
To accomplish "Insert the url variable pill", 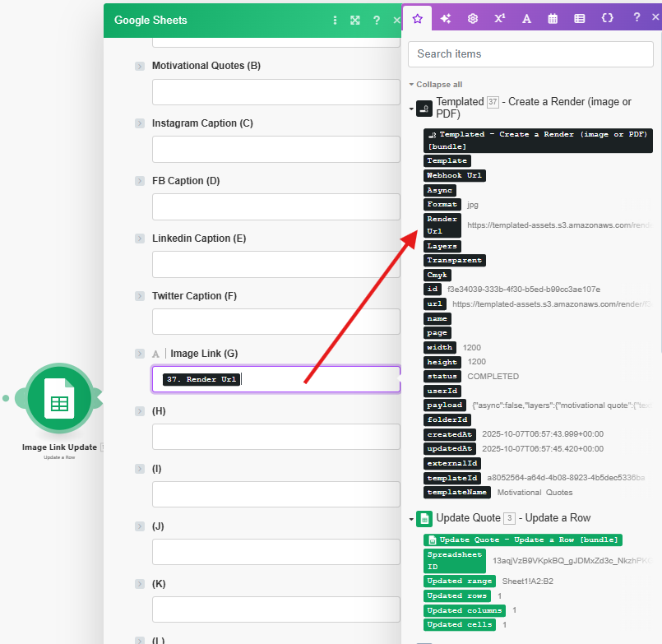I will 434,304.
